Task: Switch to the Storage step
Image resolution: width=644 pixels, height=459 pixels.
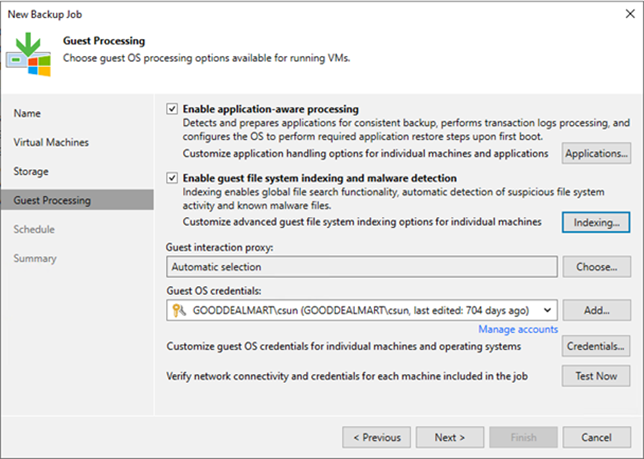Action: (x=31, y=172)
